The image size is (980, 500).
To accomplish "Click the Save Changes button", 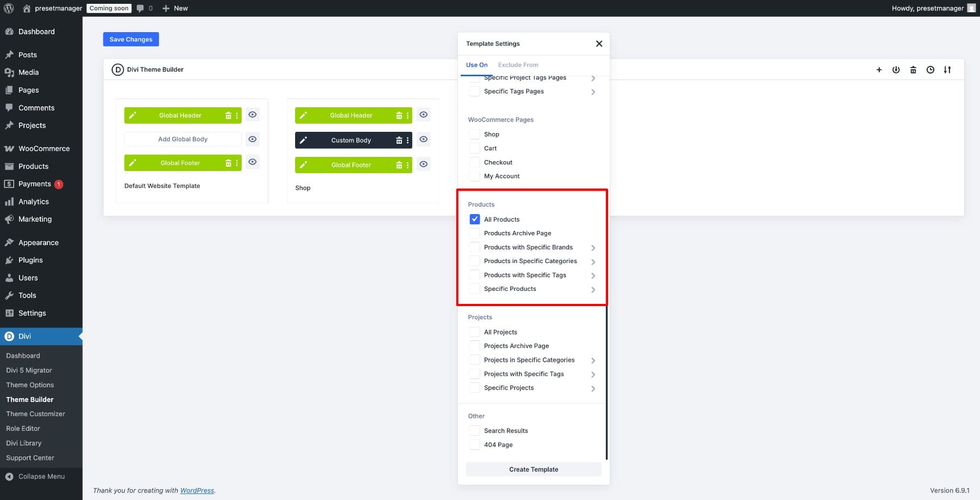I will pyautogui.click(x=131, y=39).
